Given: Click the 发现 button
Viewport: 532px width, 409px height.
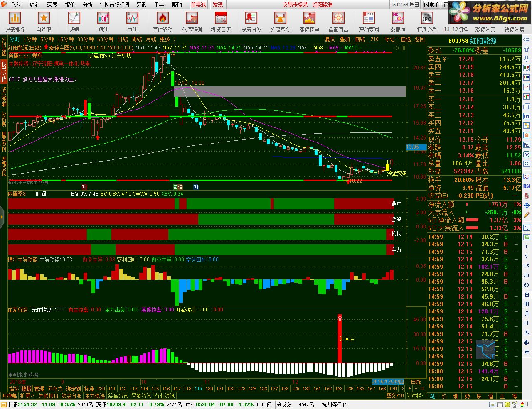Looking at the screenshot, I should click(x=218, y=5).
